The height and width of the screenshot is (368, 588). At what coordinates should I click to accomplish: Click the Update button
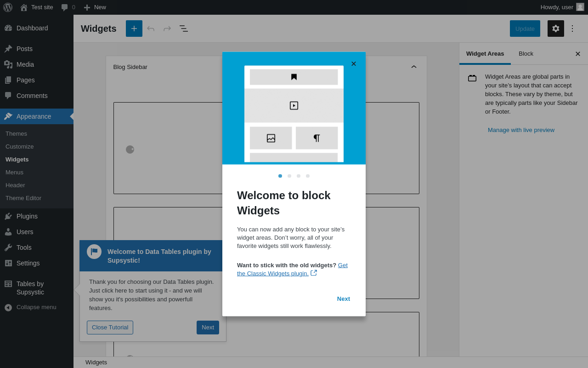pyautogui.click(x=525, y=29)
